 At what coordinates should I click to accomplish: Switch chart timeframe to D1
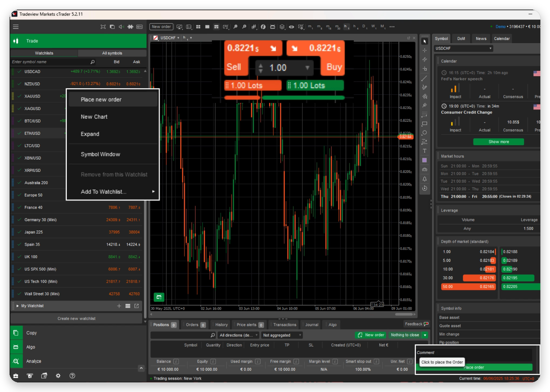click(x=364, y=27)
